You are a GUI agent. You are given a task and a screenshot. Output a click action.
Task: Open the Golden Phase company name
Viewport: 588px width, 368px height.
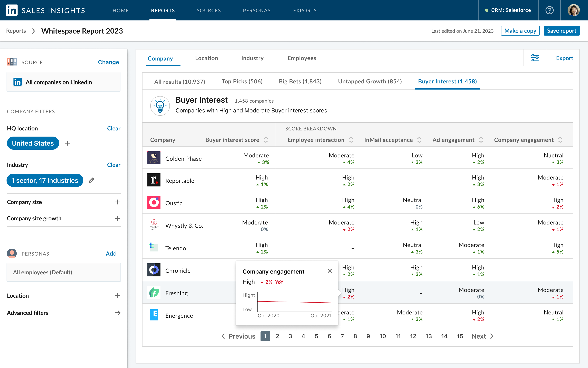coord(183,159)
